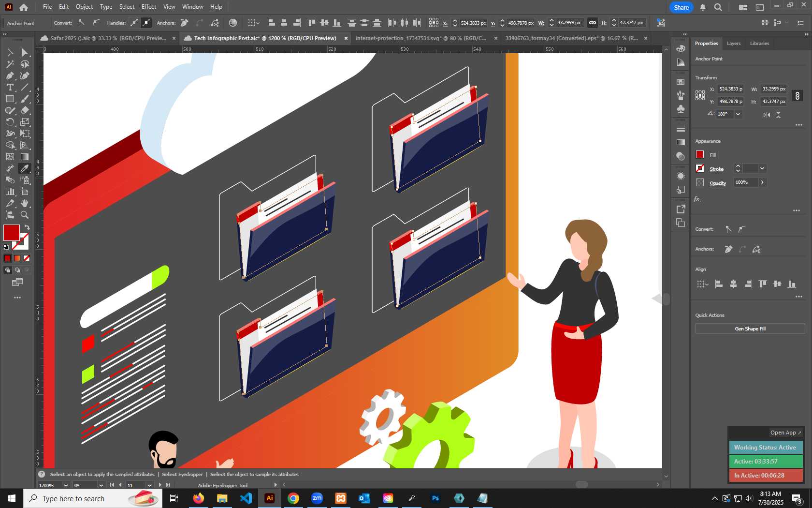Click the Flip Horizontal icon in Transform
Viewport: 812px width, 508px height.
767,115
